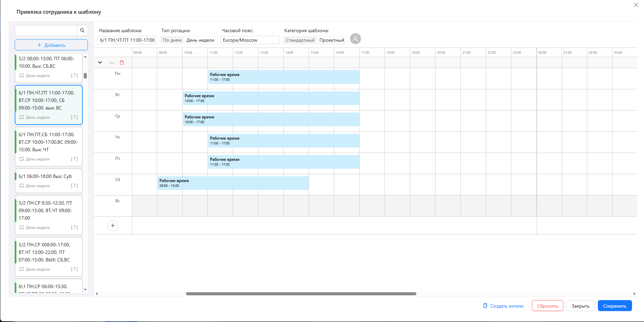Click the Ср day label
Screen dimensions: 644x322
118,116
